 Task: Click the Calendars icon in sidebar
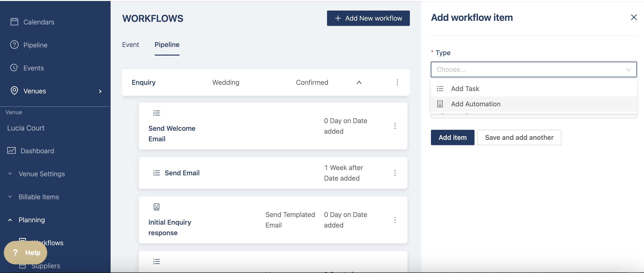click(x=14, y=22)
